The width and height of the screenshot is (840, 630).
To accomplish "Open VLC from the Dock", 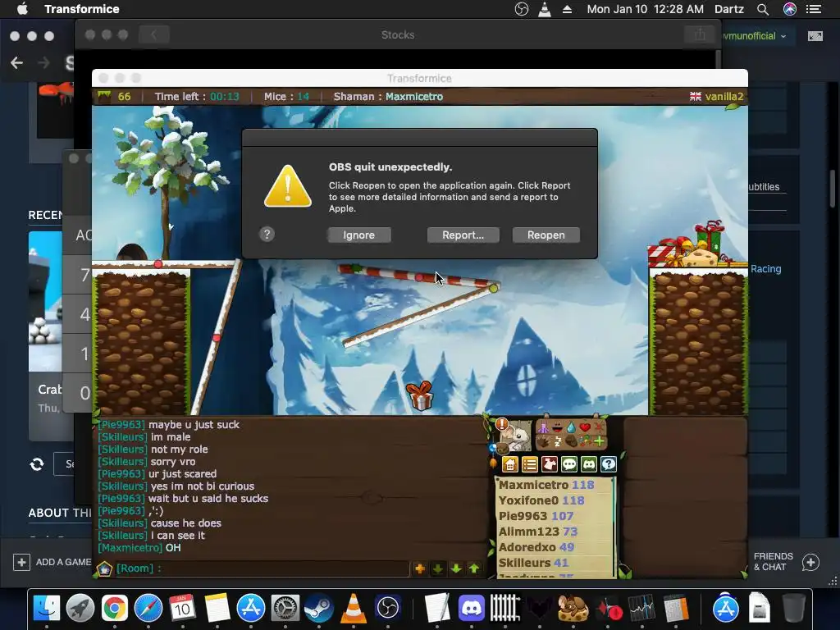I will pyautogui.click(x=354, y=608).
